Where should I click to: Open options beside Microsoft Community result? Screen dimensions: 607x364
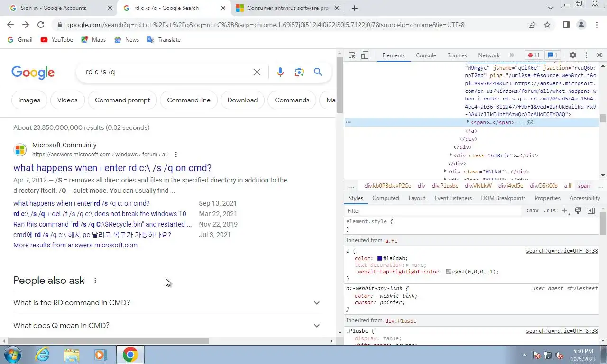[x=176, y=155]
